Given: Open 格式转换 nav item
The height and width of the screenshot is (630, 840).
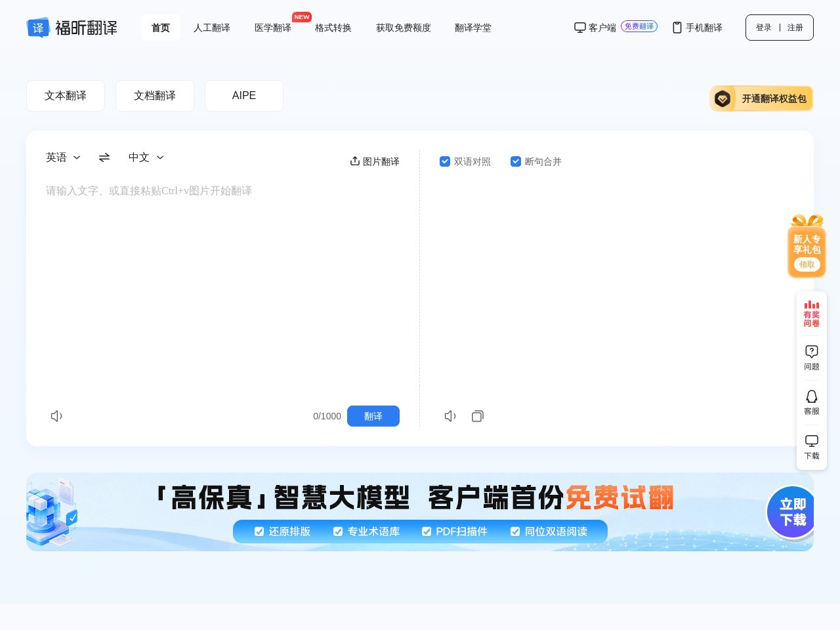Looking at the screenshot, I should click(333, 28).
